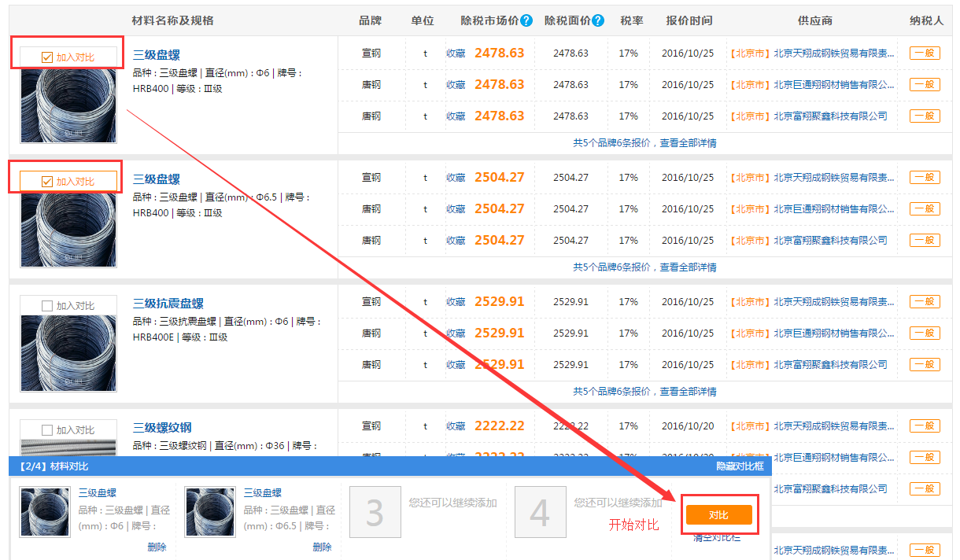Click 收藏 on 北京巨通翔 row priced 2504.27

pos(456,209)
